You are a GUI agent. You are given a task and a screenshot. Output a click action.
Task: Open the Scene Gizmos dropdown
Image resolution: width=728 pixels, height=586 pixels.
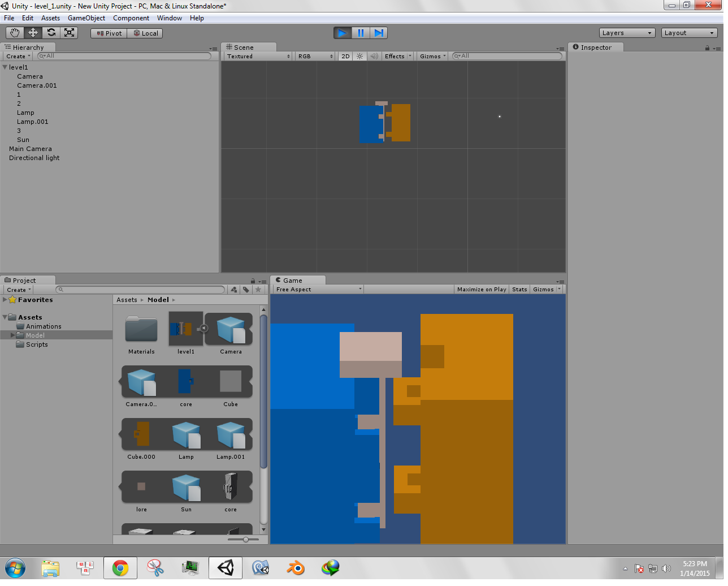pyautogui.click(x=433, y=56)
